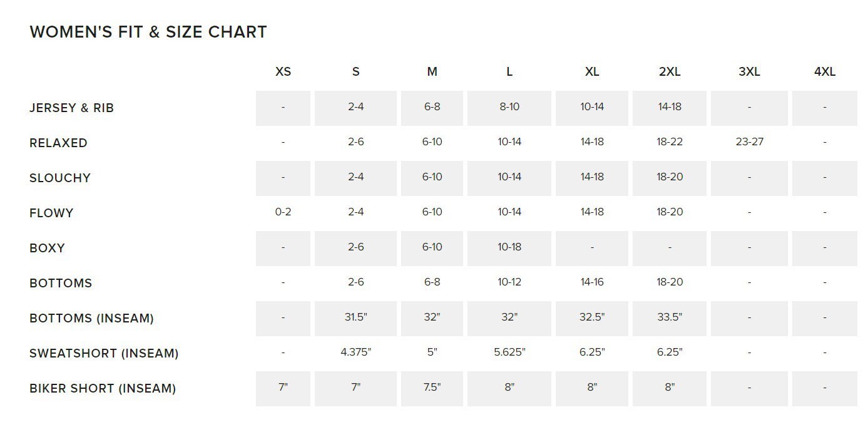868x432 pixels.
Task: Select the Jersey & Rib row label
Action: pyautogui.click(x=71, y=108)
